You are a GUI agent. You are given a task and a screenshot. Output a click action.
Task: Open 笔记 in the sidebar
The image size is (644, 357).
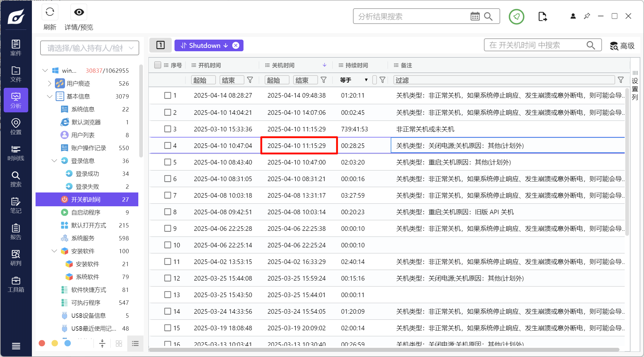coord(16,205)
